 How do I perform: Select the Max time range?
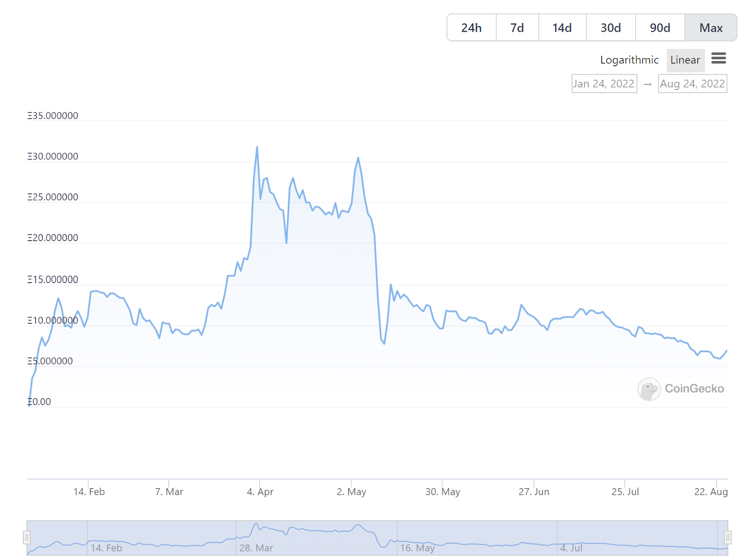tap(711, 28)
